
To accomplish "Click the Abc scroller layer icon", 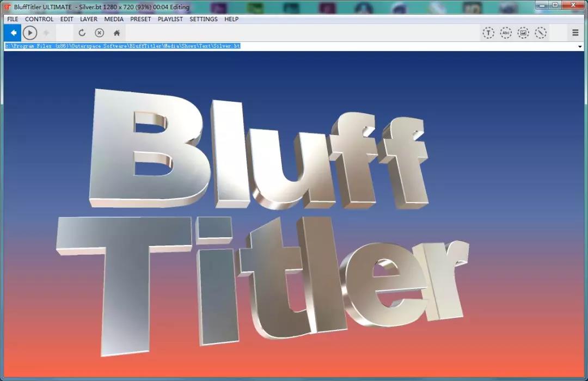I will 506,33.
